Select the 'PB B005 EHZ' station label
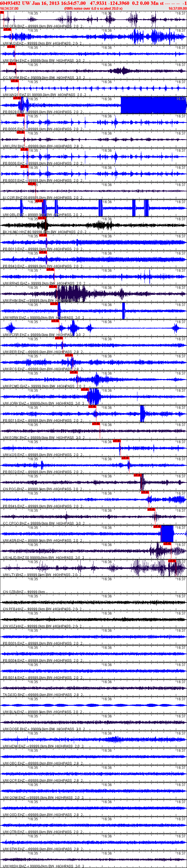 click(13, 129)
